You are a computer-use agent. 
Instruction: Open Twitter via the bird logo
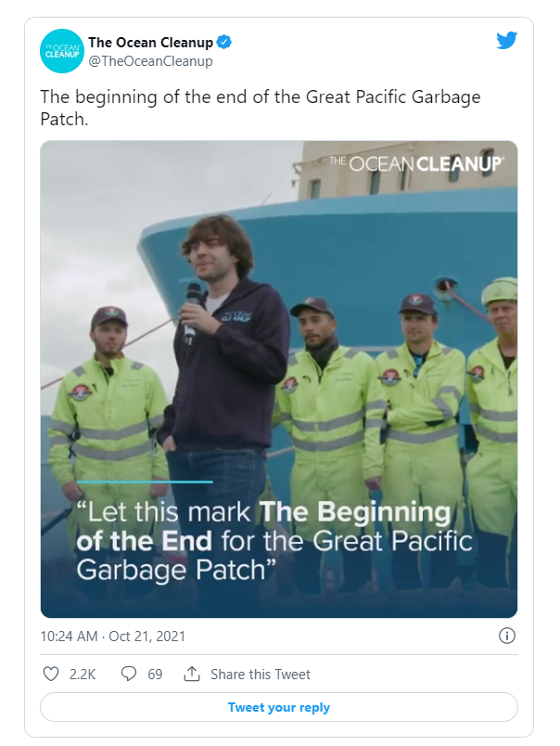506,41
